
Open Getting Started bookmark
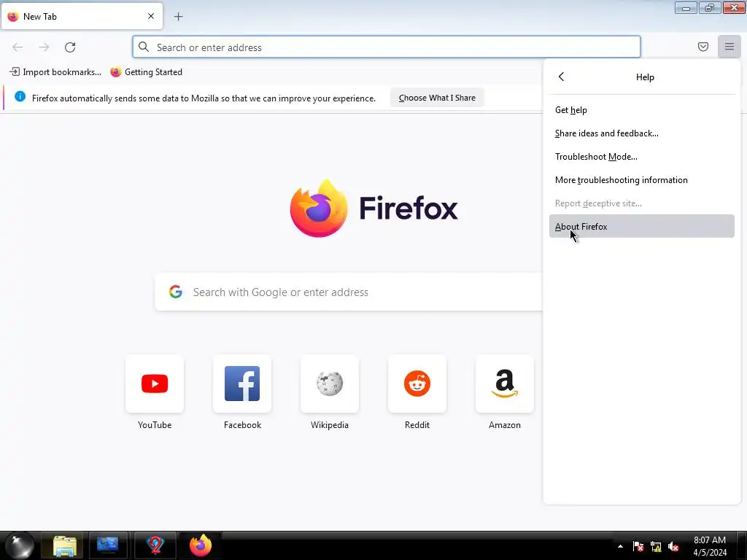pos(146,72)
